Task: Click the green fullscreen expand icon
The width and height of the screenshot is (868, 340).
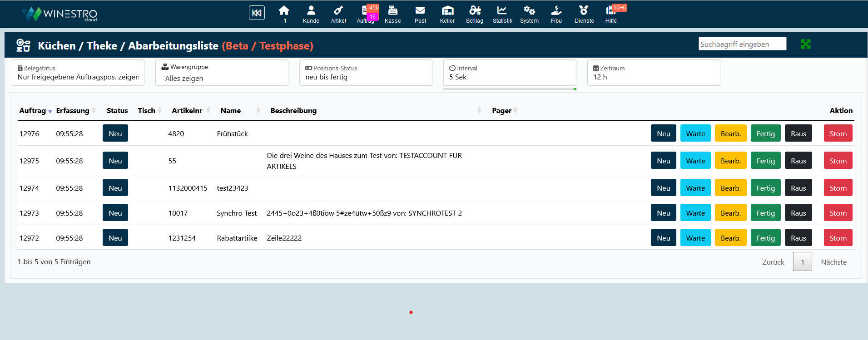Action: point(805,44)
